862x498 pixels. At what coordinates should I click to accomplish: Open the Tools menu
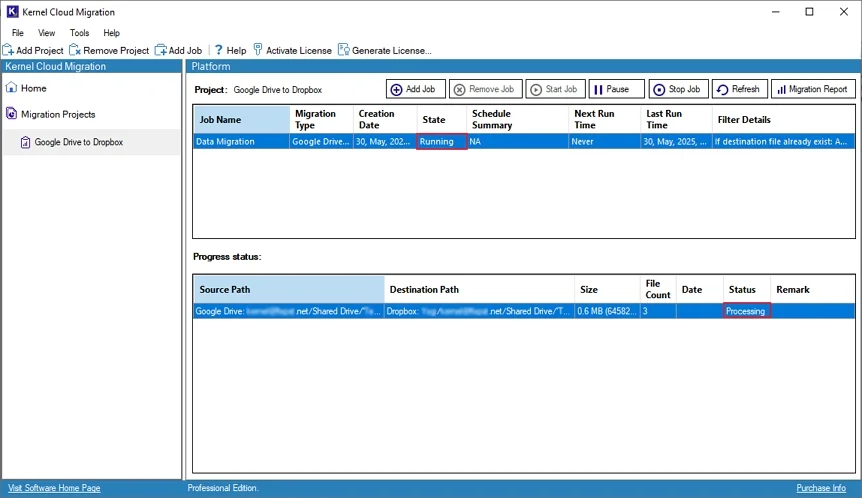(79, 33)
